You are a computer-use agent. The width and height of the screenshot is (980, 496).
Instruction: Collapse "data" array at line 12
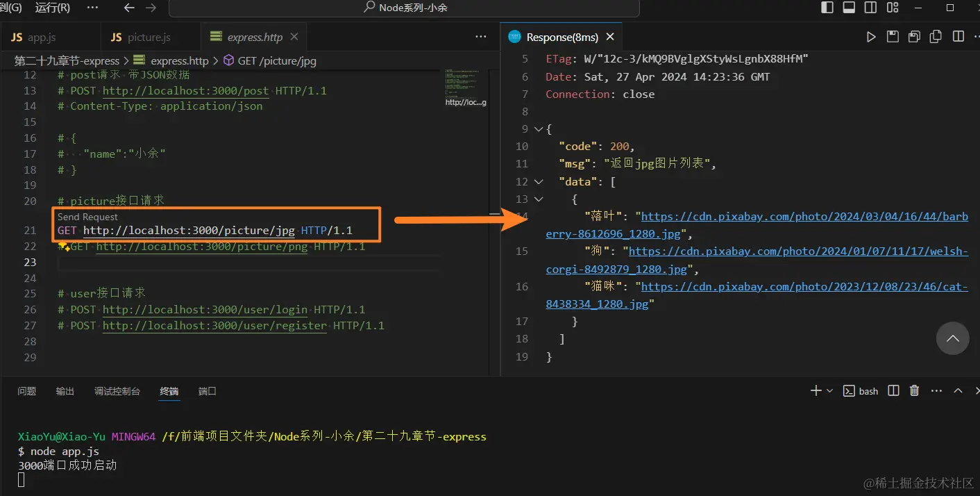coord(539,181)
